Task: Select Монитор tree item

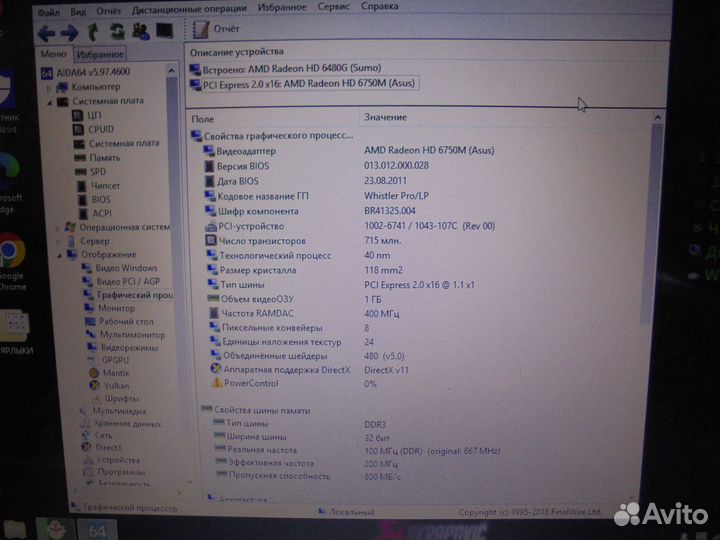Action: tap(110, 308)
